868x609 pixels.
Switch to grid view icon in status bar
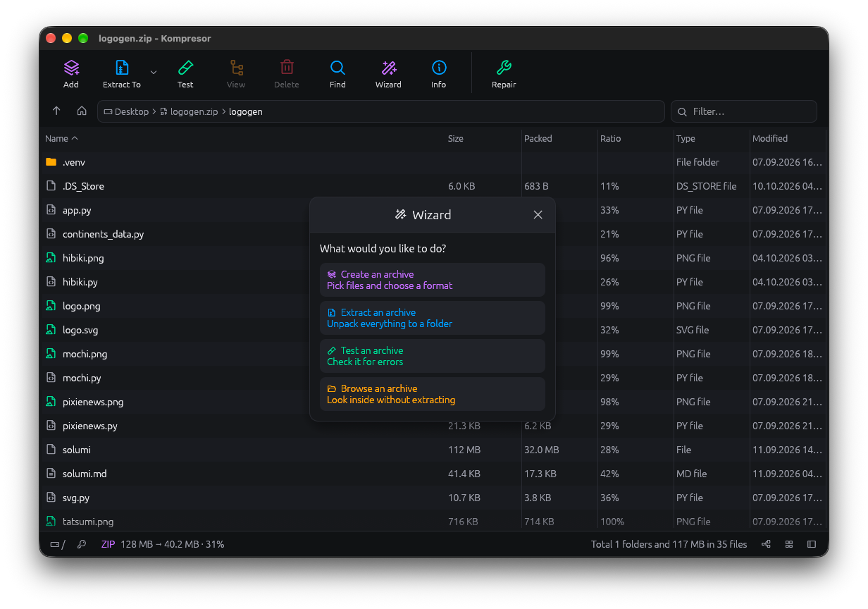789,544
